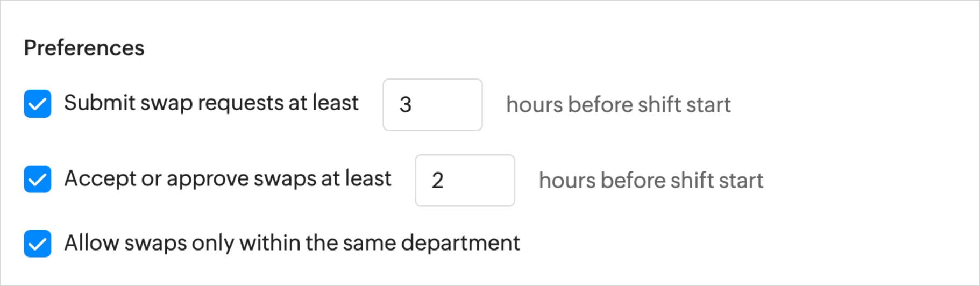Uncheck the Accept or approve swaps checkbox

pos(38,179)
